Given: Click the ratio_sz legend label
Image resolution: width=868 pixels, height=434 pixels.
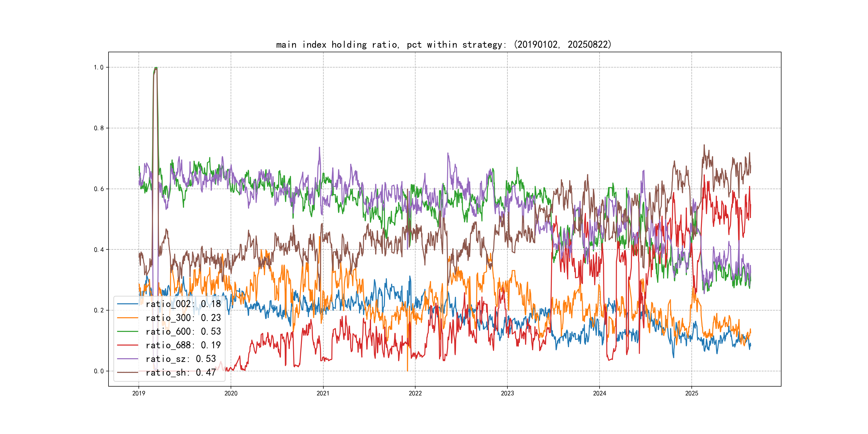Looking at the screenshot, I should (181, 359).
